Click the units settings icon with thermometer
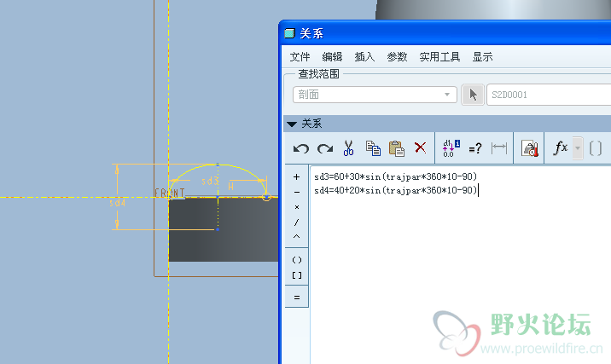 530,148
